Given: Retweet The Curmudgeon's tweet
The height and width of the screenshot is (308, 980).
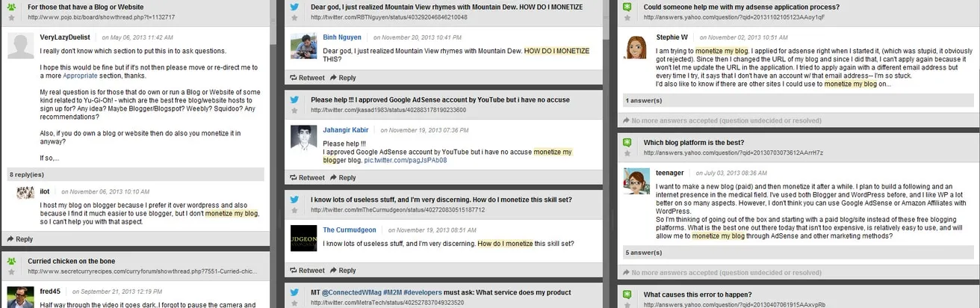Looking at the screenshot, I should click(307, 270).
